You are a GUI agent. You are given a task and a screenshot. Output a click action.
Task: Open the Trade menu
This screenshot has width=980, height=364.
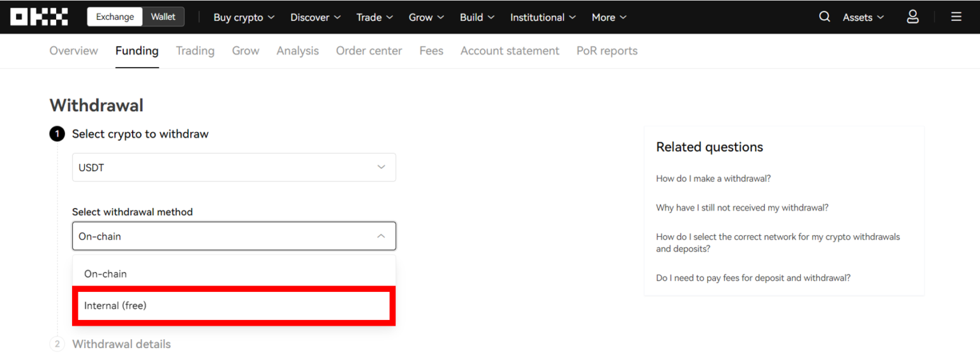pyautogui.click(x=375, y=17)
